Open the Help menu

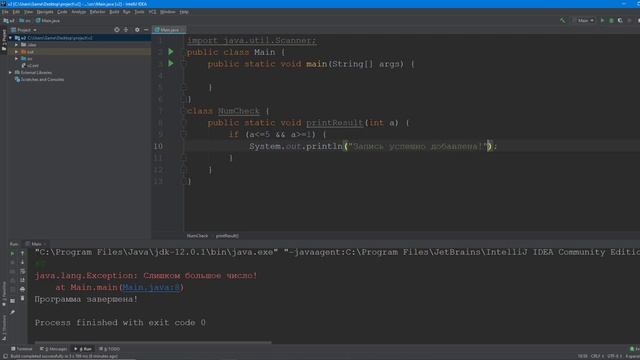pyautogui.click(x=184, y=12)
